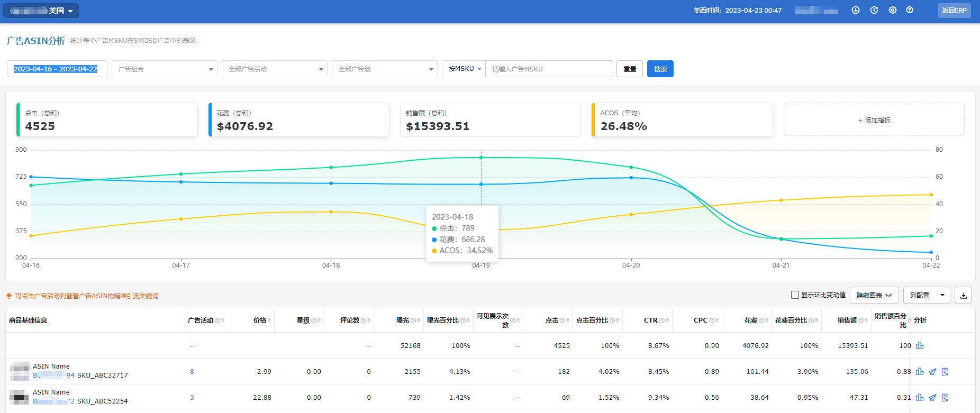Click the export download icon beside 列配置
980x413 pixels.
click(963, 295)
